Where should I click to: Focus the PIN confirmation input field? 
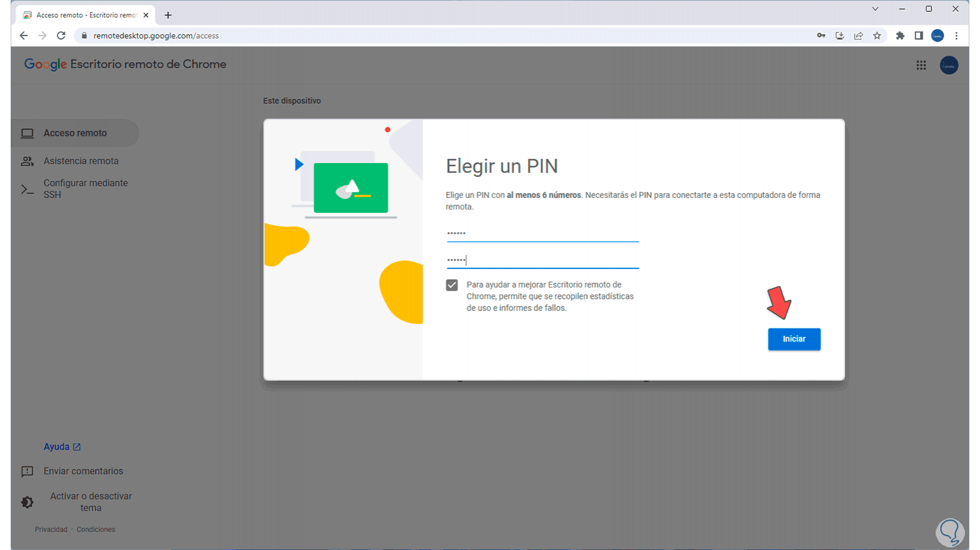point(542,260)
